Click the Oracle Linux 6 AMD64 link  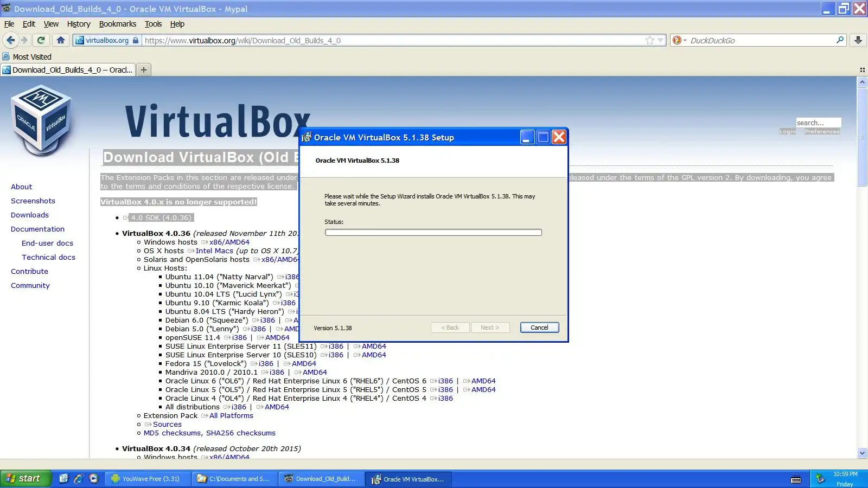point(483,381)
